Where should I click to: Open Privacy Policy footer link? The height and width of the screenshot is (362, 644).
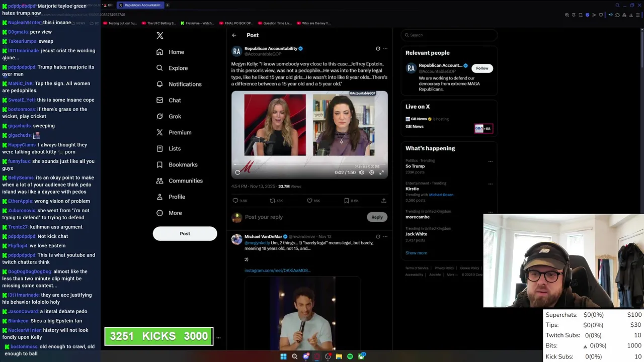coord(444,268)
